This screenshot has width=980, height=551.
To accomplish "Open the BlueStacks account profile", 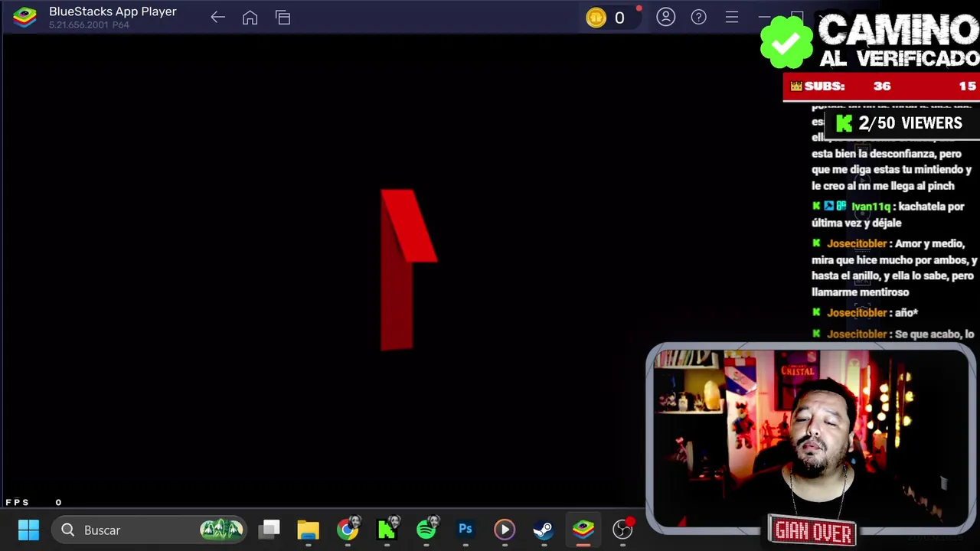I will tap(665, 17).
